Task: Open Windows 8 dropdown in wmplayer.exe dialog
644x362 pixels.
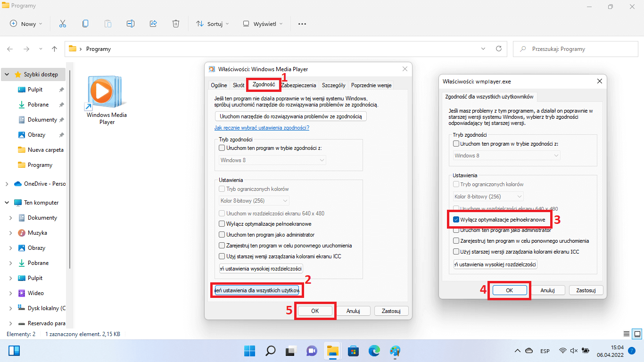Action: (x=507, y=156)
